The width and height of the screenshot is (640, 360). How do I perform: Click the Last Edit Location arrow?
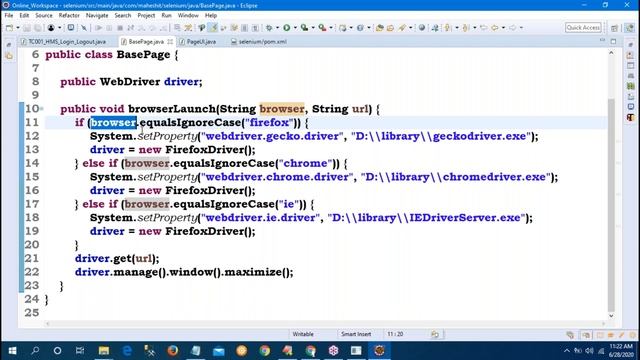point(484,28)
